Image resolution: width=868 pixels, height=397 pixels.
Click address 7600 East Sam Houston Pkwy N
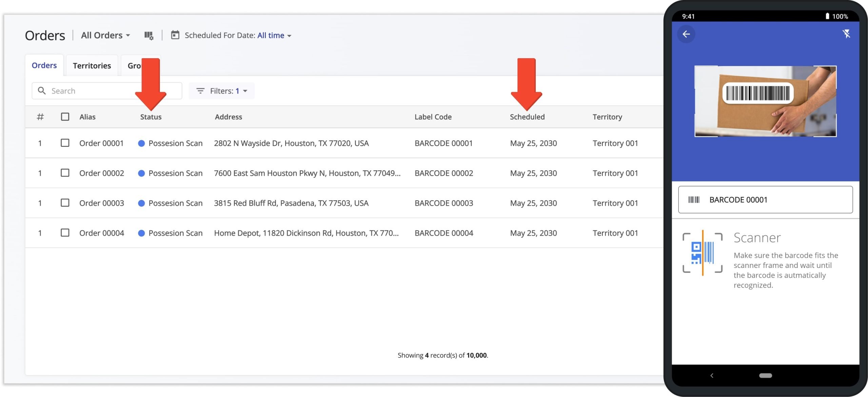tap(307, 173)
